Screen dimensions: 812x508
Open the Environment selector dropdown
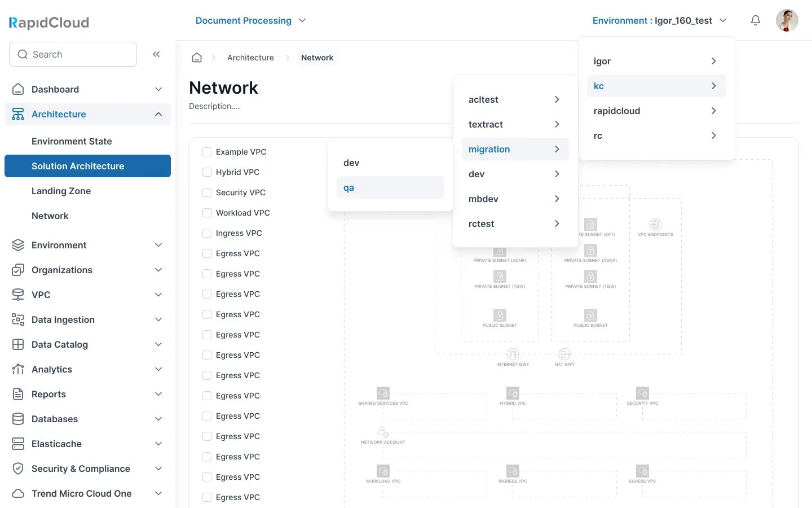(x=659, y=20)
